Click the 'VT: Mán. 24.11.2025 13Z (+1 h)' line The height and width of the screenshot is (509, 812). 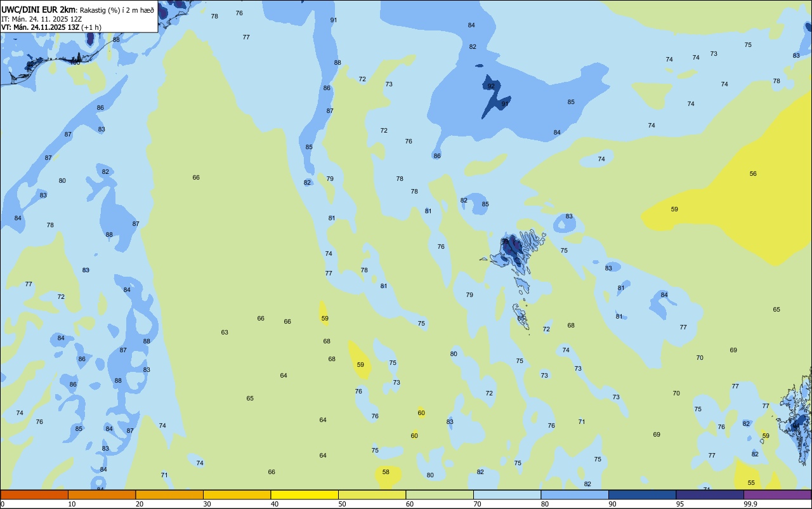[51, 27]
